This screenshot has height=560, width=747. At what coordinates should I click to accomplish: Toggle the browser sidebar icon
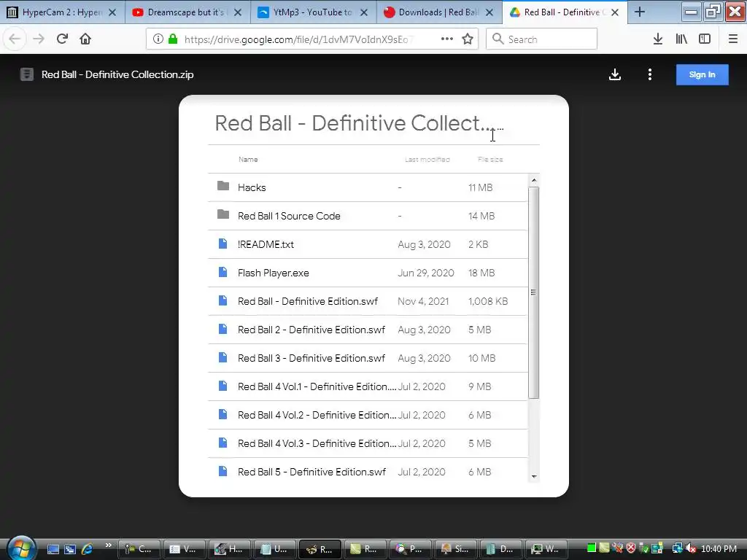tap(705, 39)
